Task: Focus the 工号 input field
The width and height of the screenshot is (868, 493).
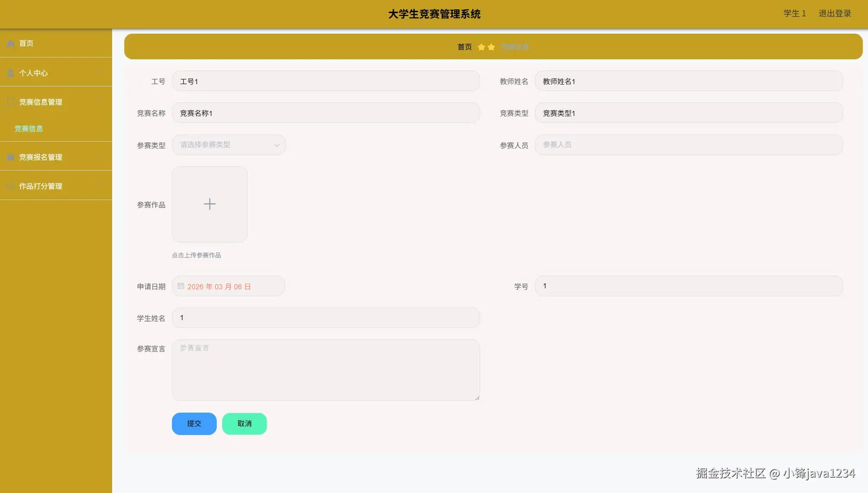Action: tap(326, 81)
